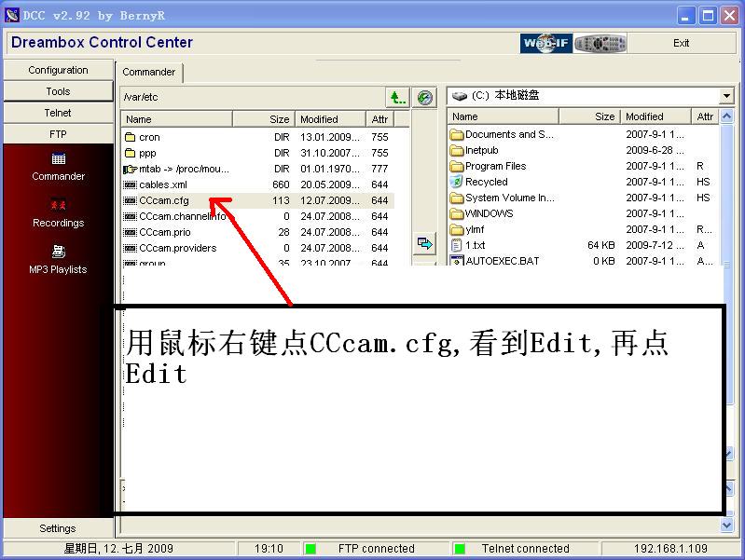Sort Dreambox files by Size column
Viewport: 745px width, 560px height.
[263, 119]
